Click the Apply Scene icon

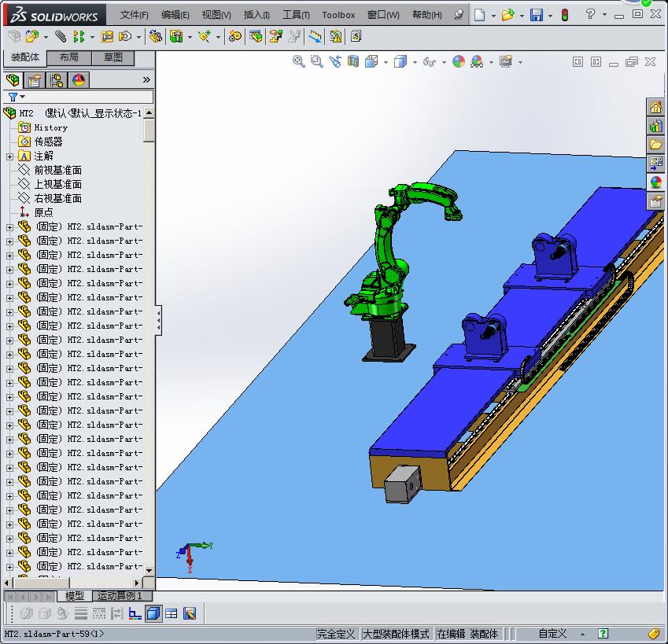pos(477,61)
